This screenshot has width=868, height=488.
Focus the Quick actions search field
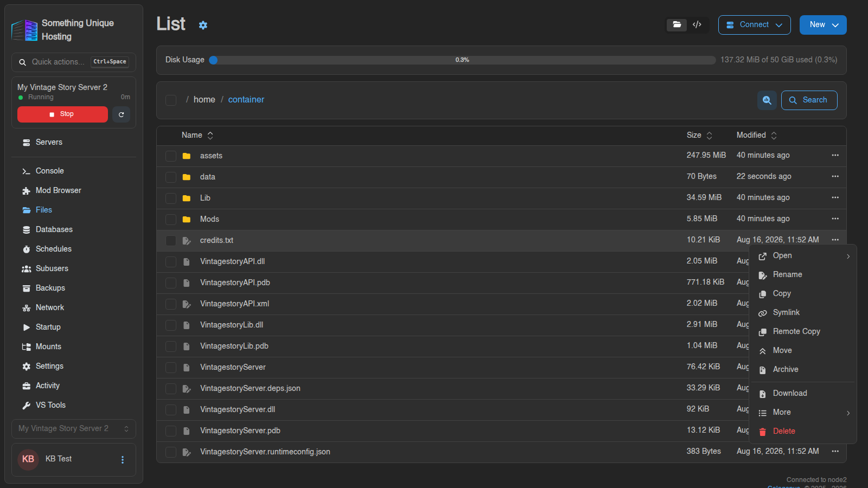[x=74, y=62]
